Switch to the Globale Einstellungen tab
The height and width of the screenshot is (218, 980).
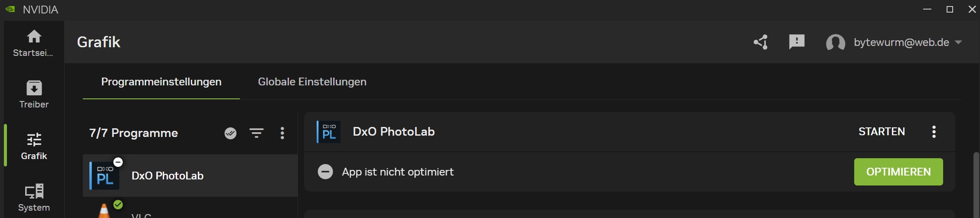click(x=312, y=82)
